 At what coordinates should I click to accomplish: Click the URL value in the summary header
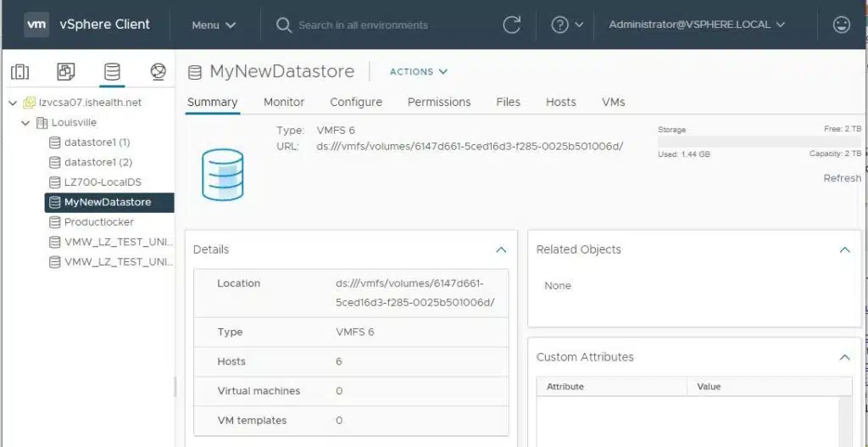click(470, 147)
